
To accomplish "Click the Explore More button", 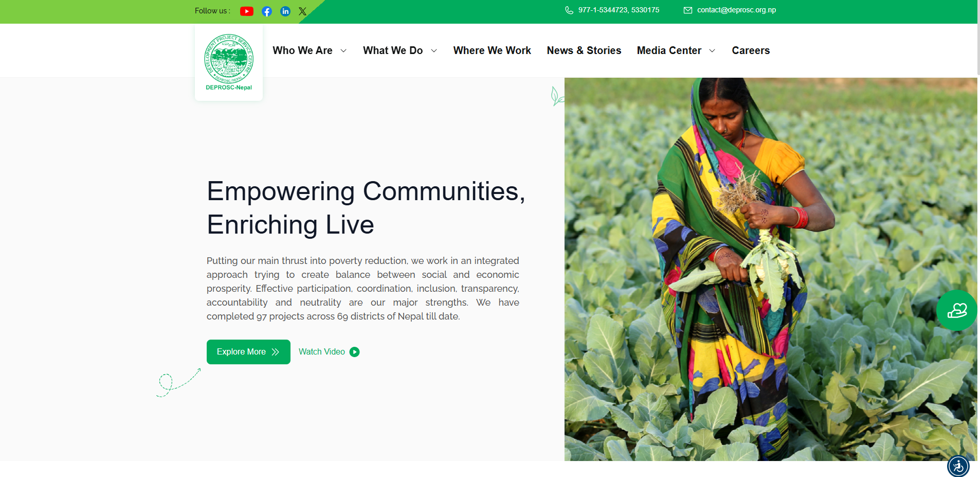I will 248,352.
